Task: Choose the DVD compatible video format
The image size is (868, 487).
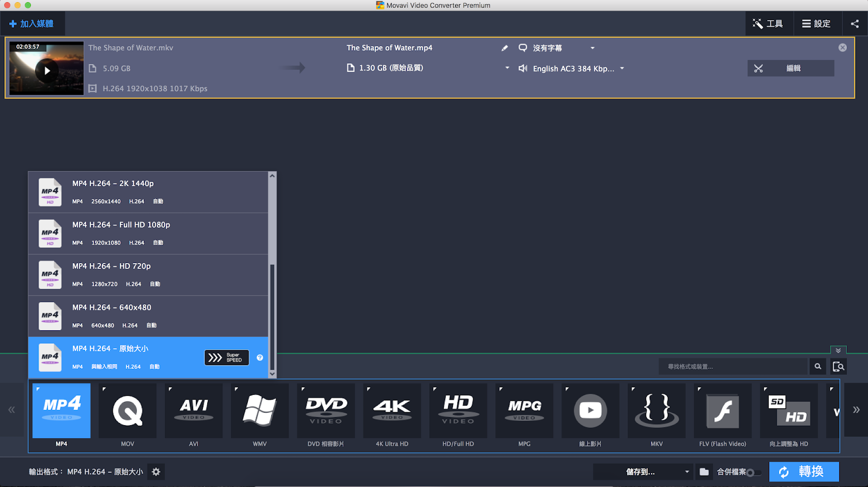Action: (x=326, y=411)
